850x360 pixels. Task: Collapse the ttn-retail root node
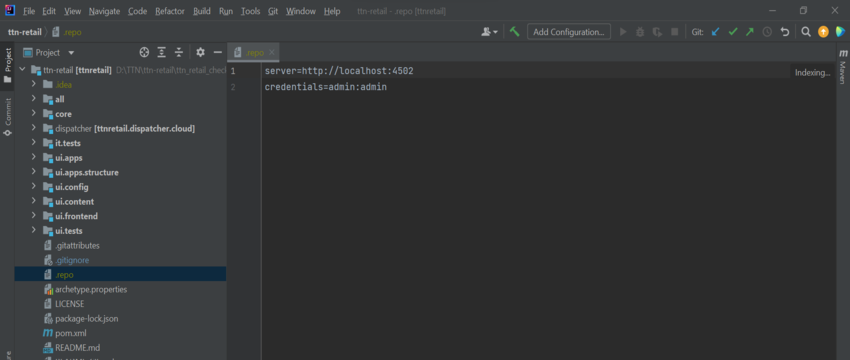tap(22, 70)
